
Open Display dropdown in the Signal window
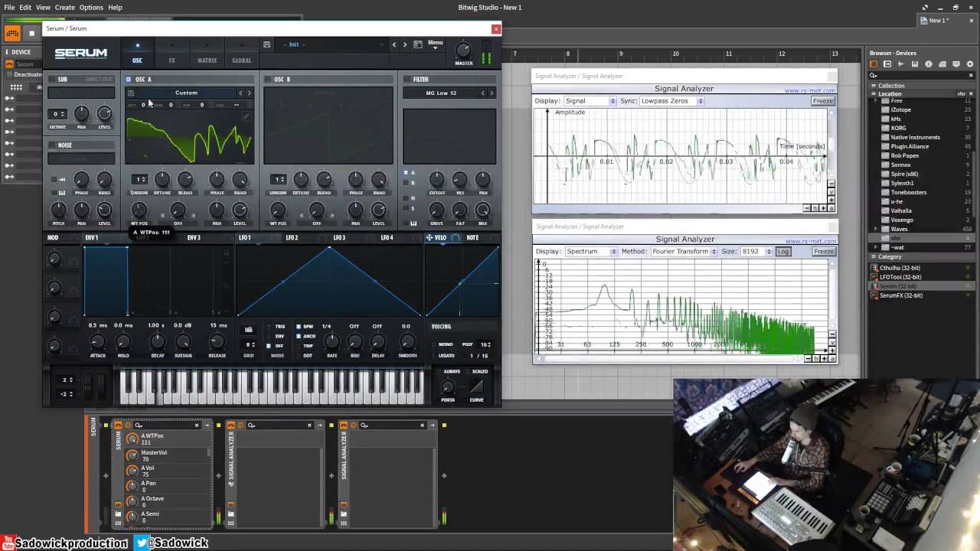tap(590, 101)
